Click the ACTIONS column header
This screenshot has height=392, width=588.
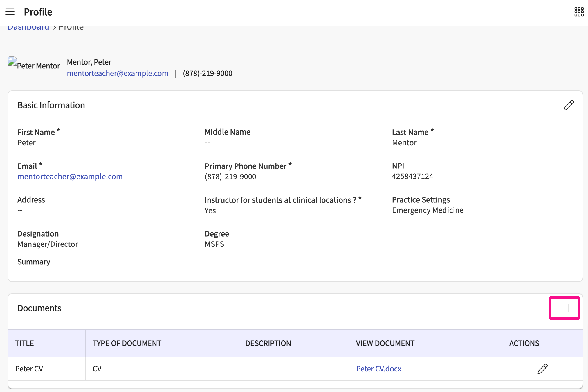(524, 343)
